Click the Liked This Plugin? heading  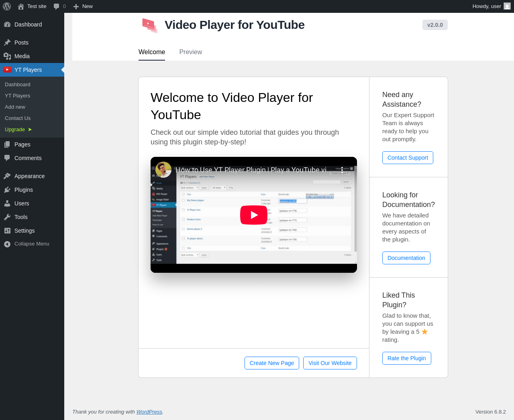click(x=398, y=300)
